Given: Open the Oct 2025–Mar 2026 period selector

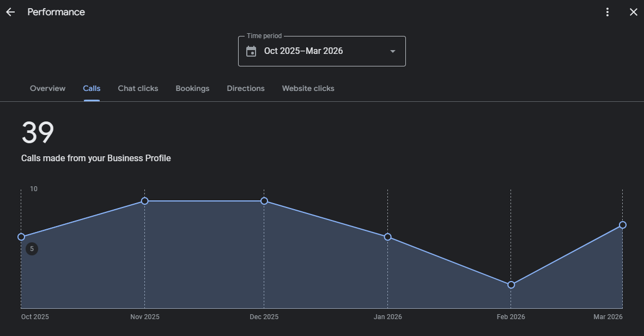Looking at the screenshot, I should tap(303, 51).
